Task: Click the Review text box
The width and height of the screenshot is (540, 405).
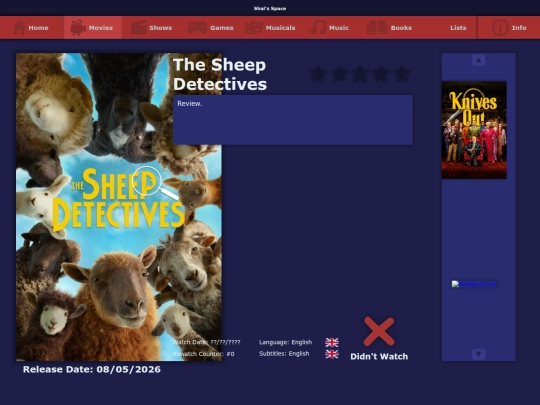Action: [293, 120]
